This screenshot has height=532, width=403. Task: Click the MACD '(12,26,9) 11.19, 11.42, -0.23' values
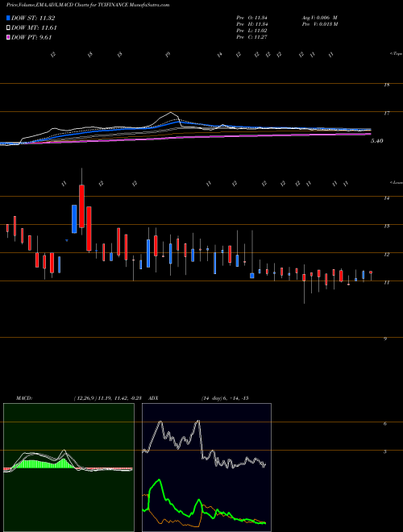click(107, 398)
